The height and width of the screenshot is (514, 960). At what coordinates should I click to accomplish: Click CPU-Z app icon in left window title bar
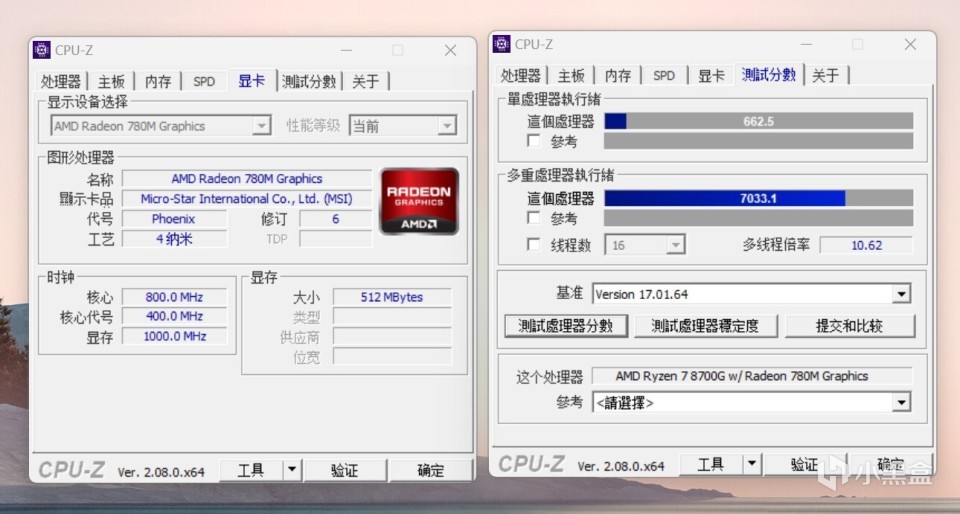pos(42,50)
